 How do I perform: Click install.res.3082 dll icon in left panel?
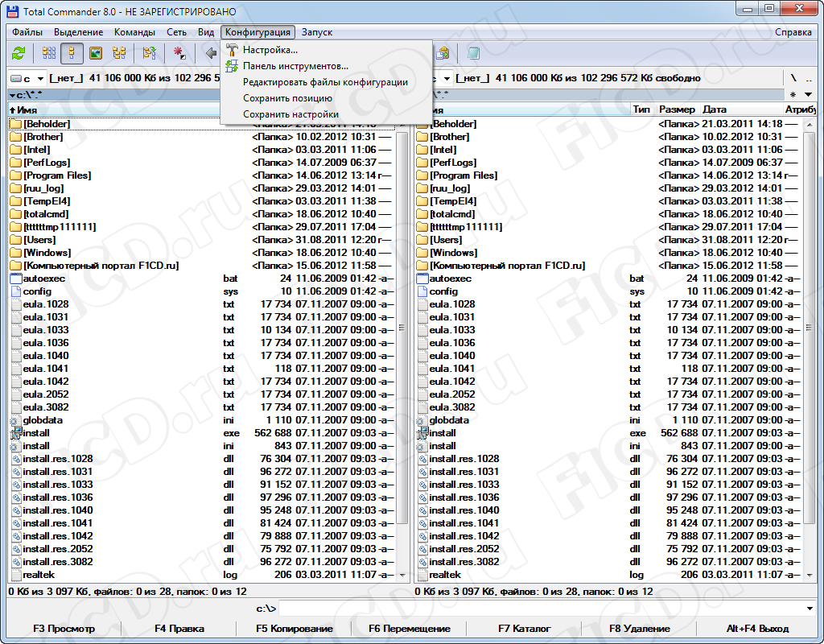[16, 562]
